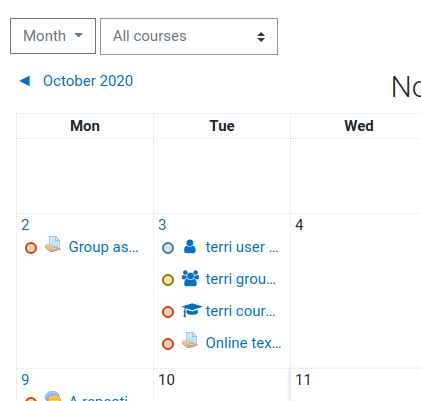Viewport: 421px width, 401px height.
Task: Open day 3 in the calendar
Action: (162, 225)
